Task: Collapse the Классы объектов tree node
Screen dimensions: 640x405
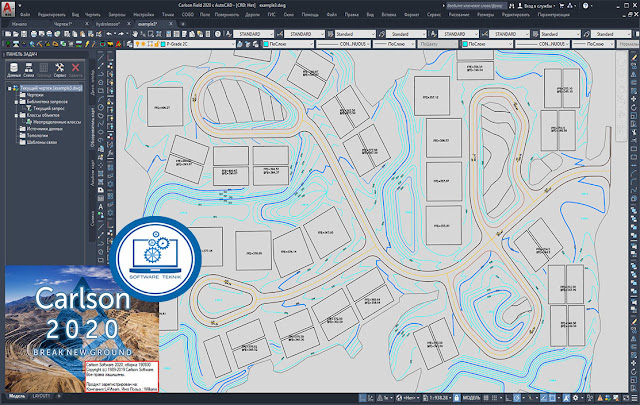Action: 16,115
